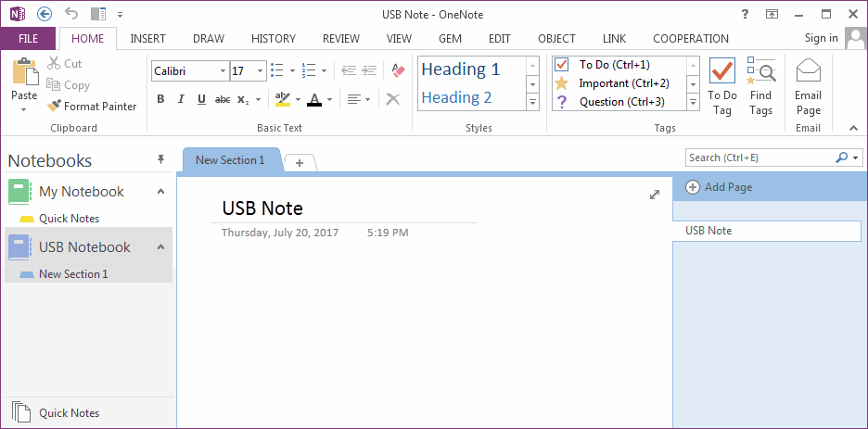Open the Paste options arrow
The width and height of the screenshot is (868, 429).
[24, 110]
